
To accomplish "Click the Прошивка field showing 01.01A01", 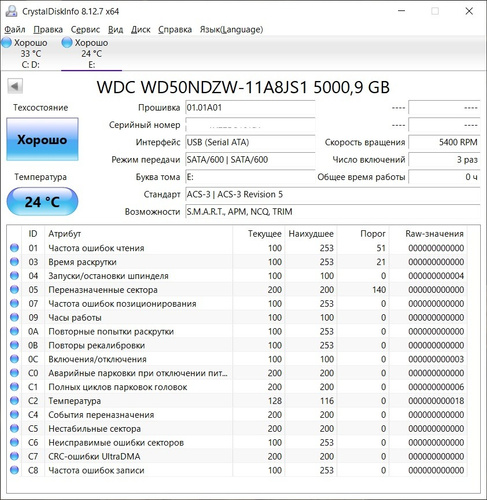I will tap(250, 108).
